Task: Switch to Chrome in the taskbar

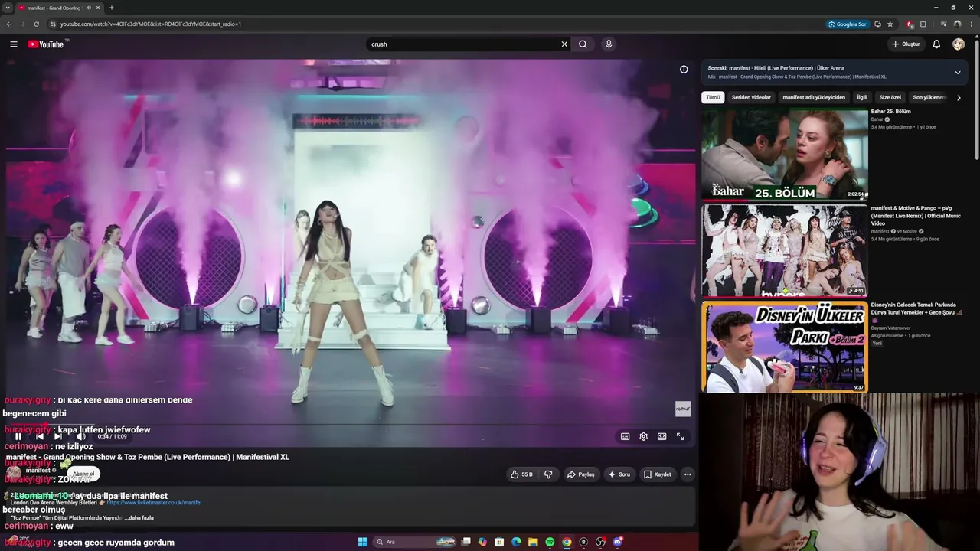Action: [567, 542]
